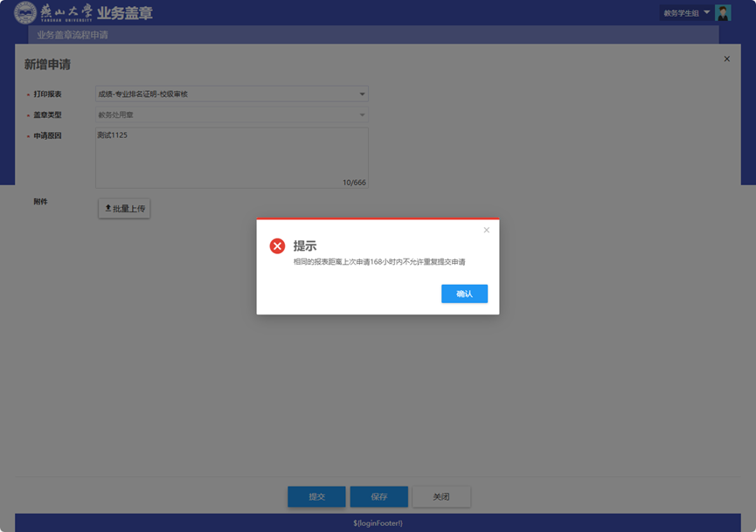Click the 保存 button
This screenshot has width=756, height=532.
coord(378,497)
